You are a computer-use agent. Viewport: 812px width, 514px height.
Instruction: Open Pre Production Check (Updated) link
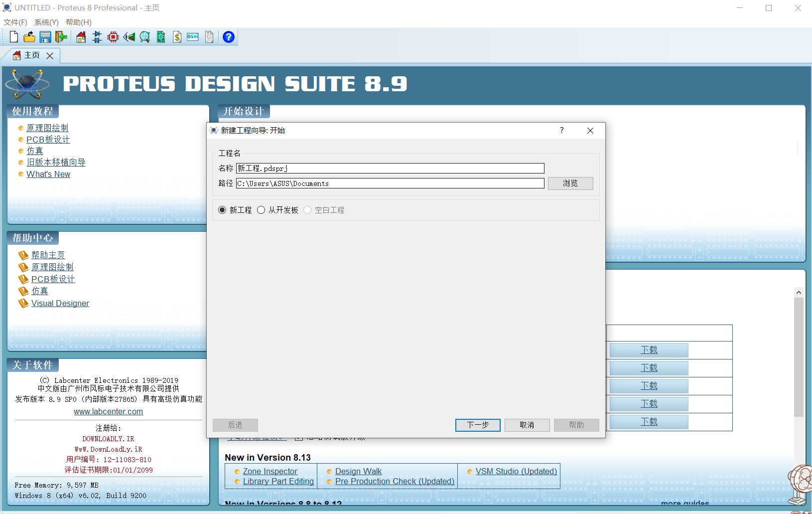(395, 481)
